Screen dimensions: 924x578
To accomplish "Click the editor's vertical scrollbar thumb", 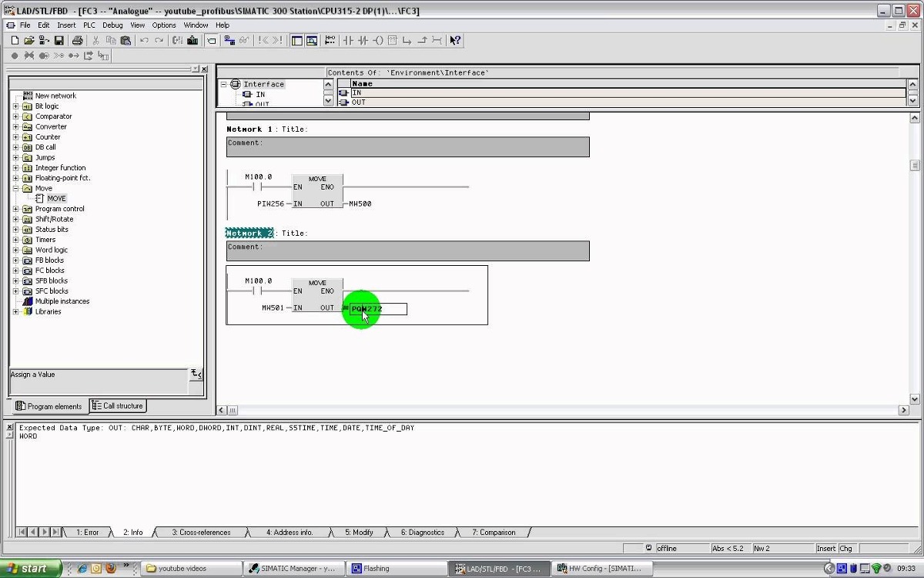I will [x=915, y=165].
